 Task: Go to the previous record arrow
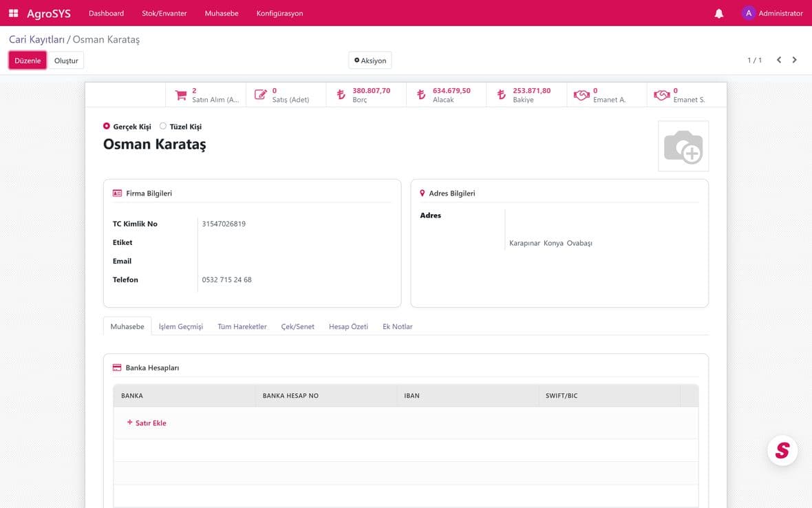tap(779, 60)
